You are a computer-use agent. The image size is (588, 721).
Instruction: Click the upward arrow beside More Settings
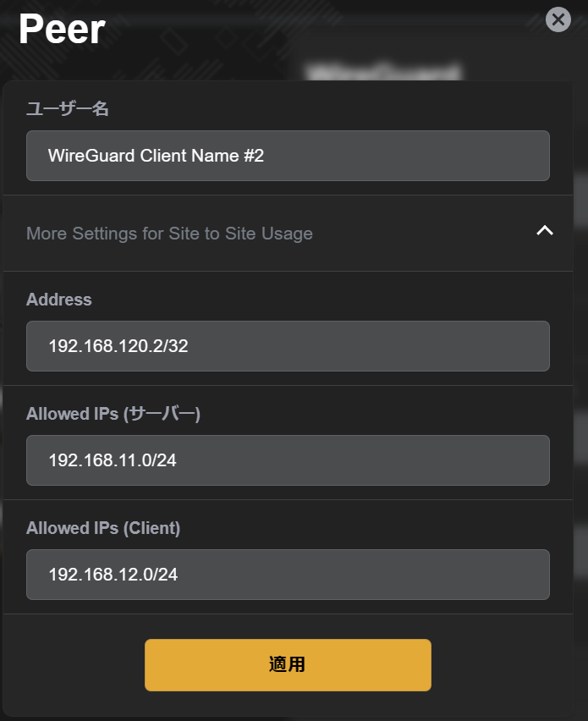546,230
